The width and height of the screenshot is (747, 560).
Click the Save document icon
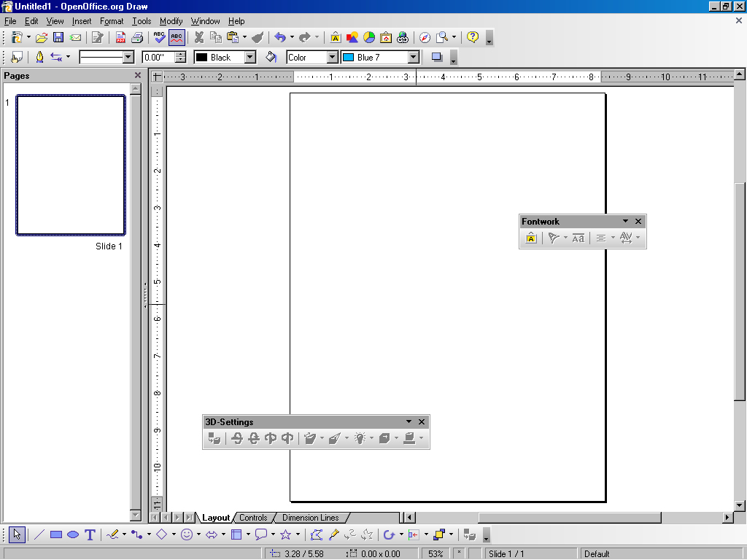(58, 38)
